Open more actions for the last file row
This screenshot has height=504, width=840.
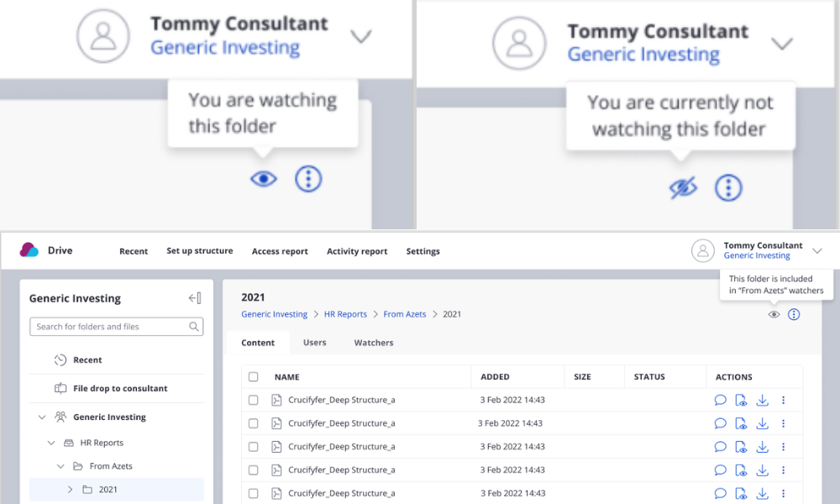click(x=783, y=493)
